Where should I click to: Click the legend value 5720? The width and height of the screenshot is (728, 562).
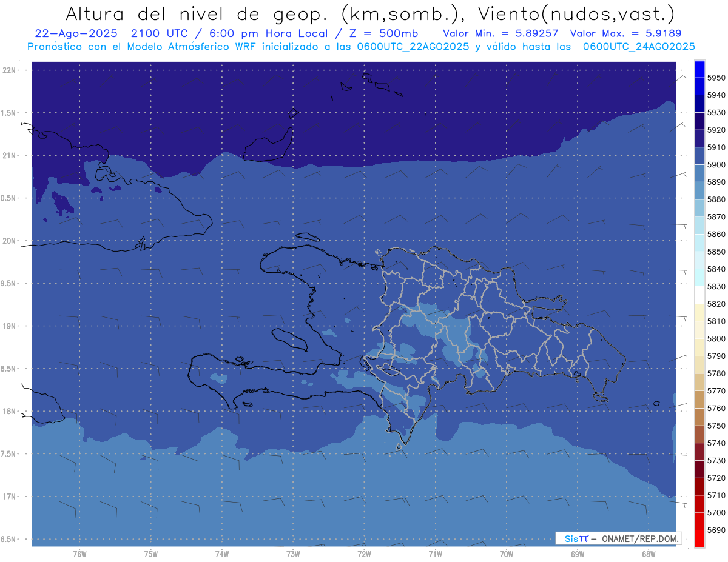(x=716, y=478)
